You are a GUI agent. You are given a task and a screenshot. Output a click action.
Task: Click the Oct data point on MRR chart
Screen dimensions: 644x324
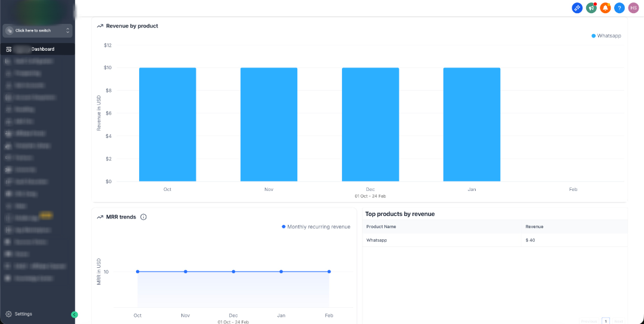click(x=138, y=271)
